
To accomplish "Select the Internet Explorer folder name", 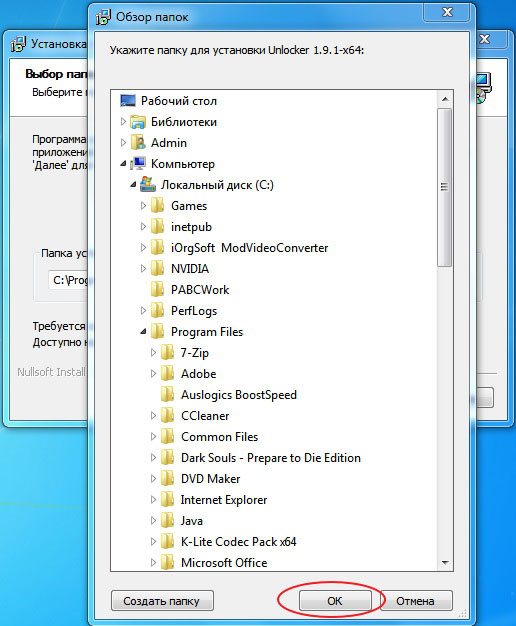I will 224,500.
